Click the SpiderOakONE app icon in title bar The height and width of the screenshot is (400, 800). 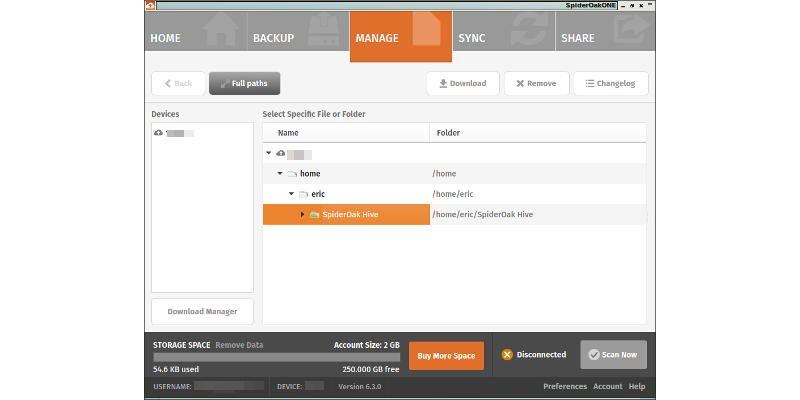click(150, 5)
